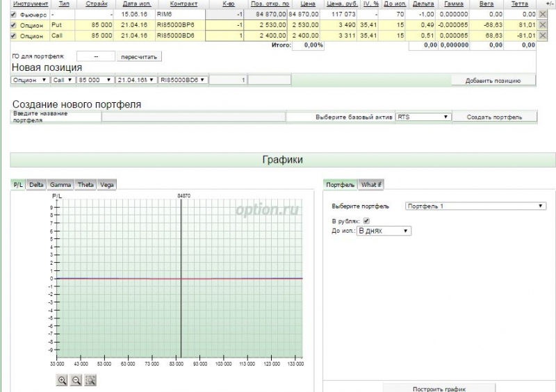Choose strike from 85 000 dropdown
This screenshot has width=556, height=392.
point(95,80)
